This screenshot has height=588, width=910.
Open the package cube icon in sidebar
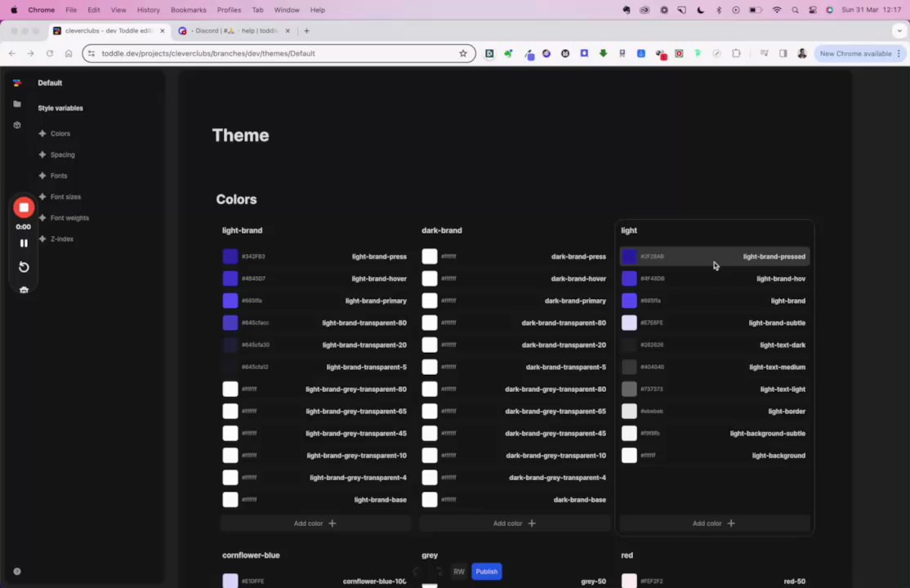pyautogui.click(x=17, y=125)
